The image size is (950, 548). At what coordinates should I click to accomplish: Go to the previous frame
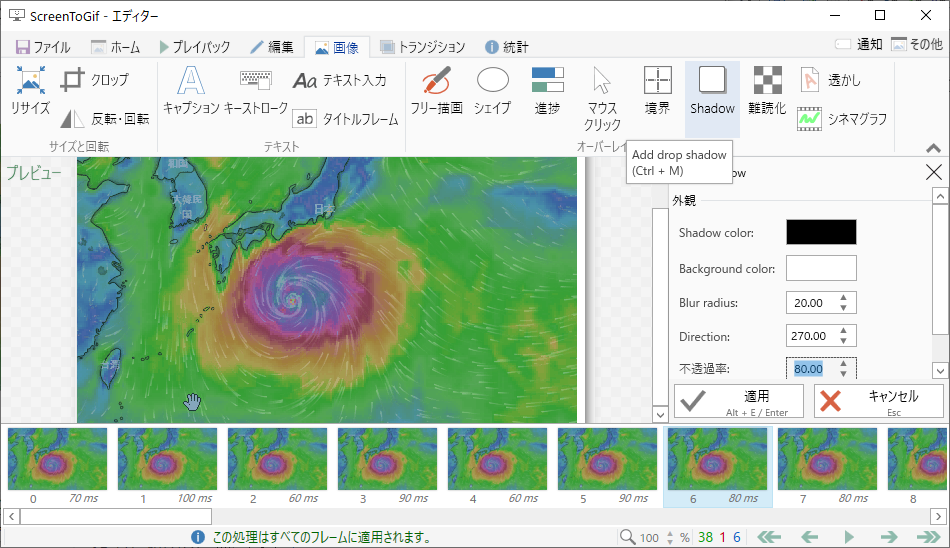point(810,537)
